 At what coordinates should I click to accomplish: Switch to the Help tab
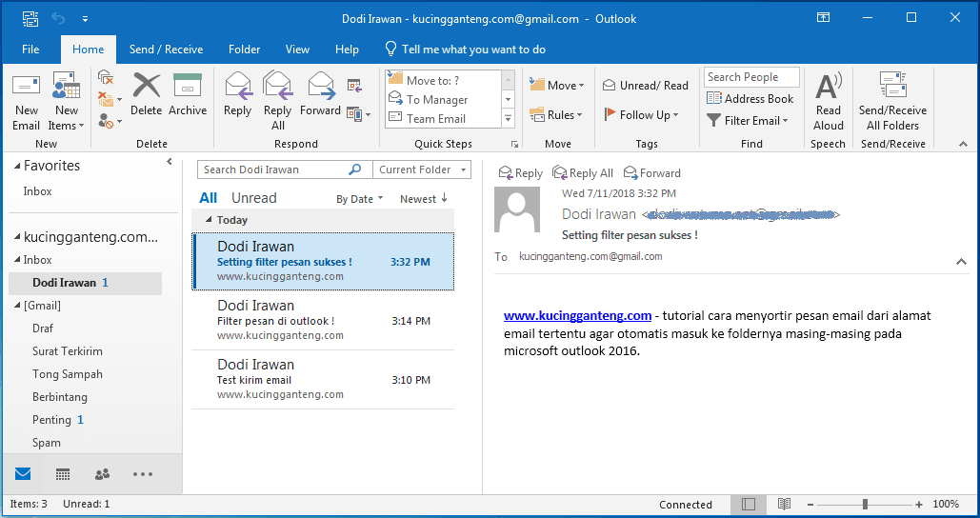[347, 50]
